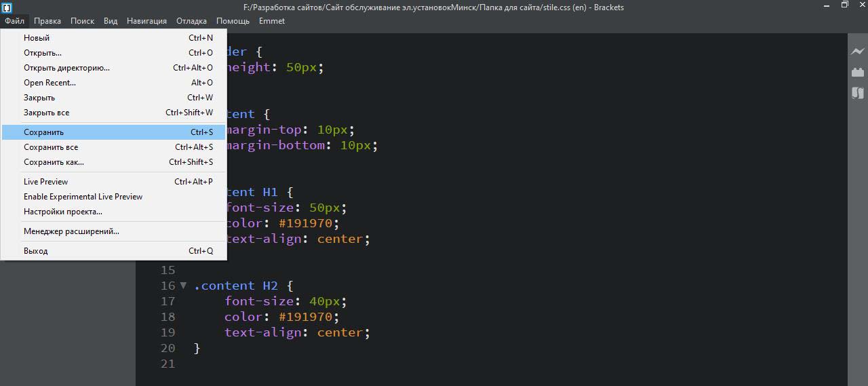Viewport: 868px width, 386px height.
Task: Close Brackets with the X button
Action: tap(861, 5)
